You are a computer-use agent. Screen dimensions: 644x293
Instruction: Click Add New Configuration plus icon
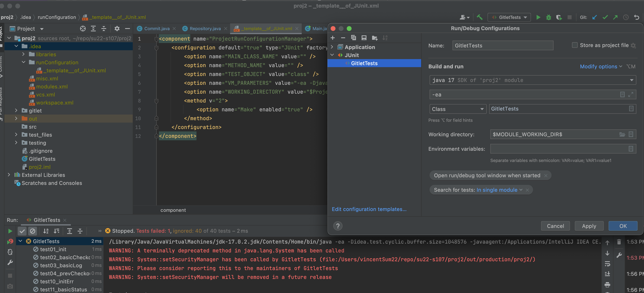pos(332,38)
